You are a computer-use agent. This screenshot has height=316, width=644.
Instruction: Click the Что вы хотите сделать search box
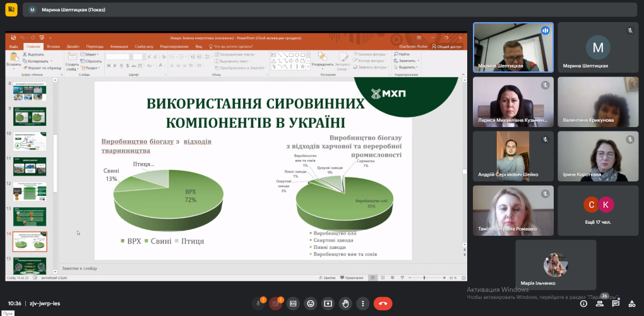click(x=230, y=46)
